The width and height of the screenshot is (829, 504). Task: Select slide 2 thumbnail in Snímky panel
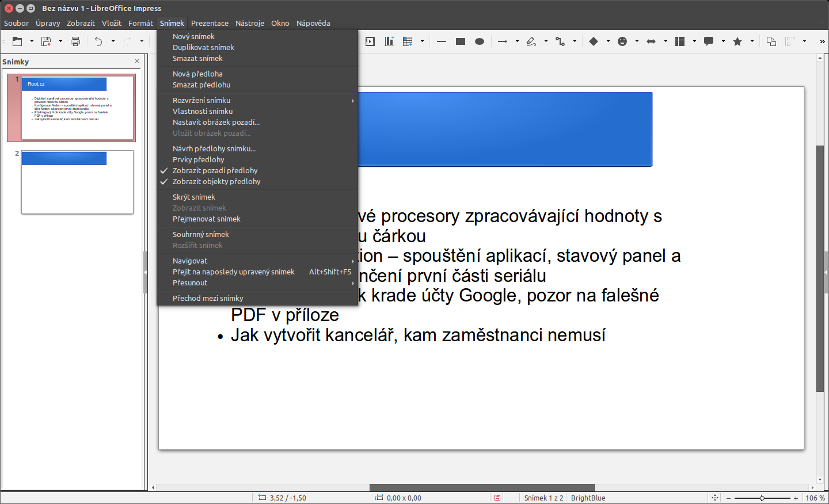click(77, 182)
